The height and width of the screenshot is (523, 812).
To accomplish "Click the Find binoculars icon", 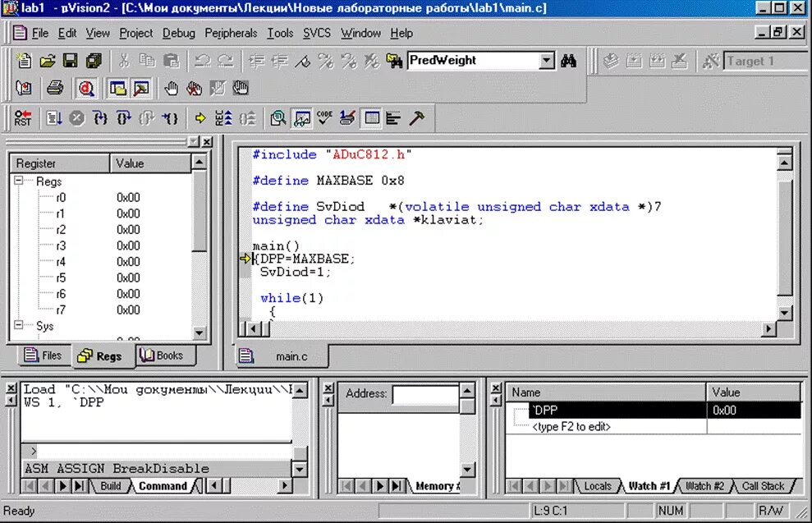I will click(568, 61).
